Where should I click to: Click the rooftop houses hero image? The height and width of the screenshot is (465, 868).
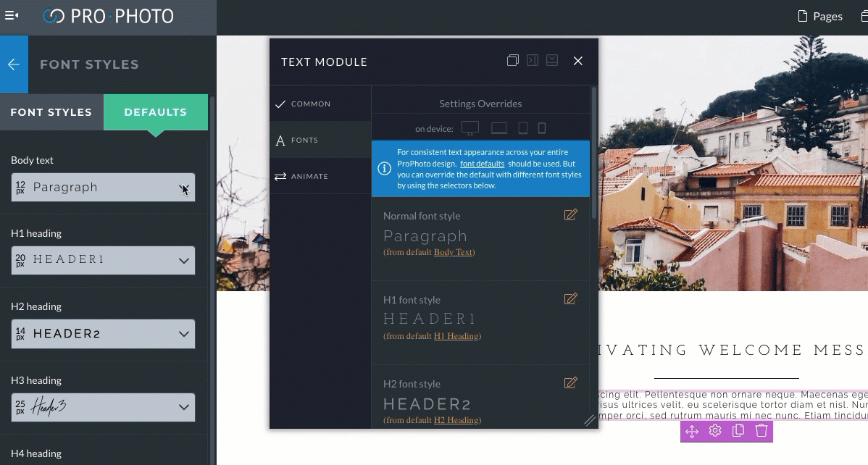[x=733, y=163]
